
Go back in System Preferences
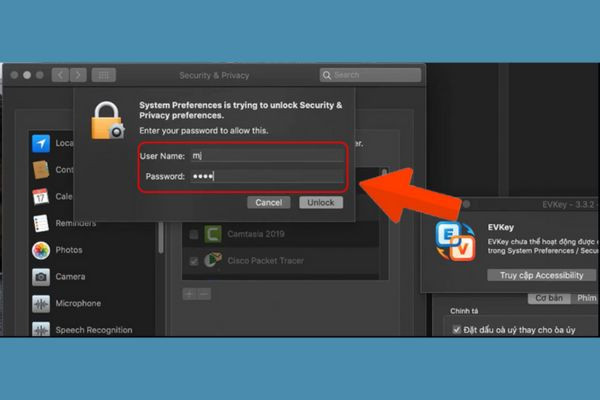pos(60,75)
